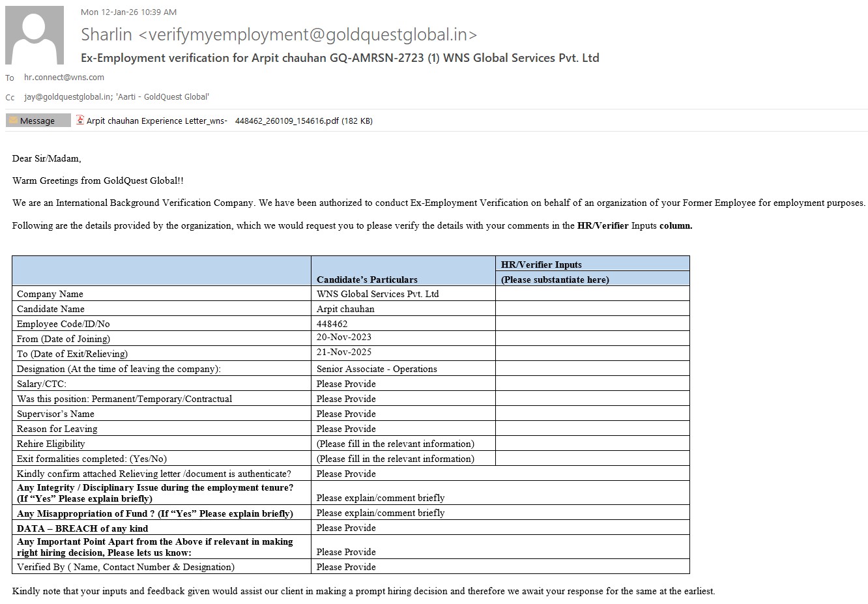Click the joining date 20-Nov-2023
Image resolution: width=868 pixels, height=604 pixels.
pos(344,337)
